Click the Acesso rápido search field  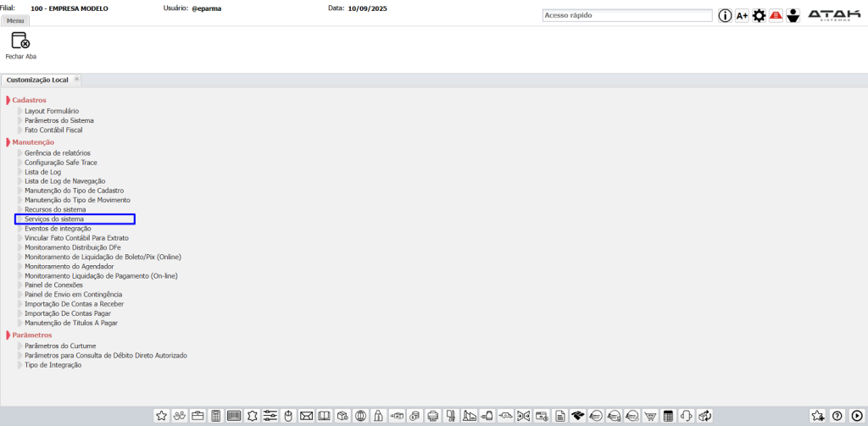[626, 15]
